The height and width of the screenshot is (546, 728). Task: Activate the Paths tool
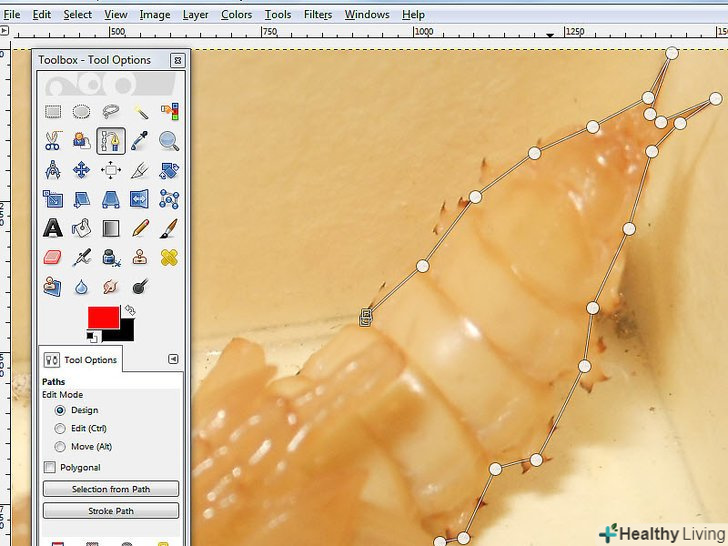[x=110, y=141]
